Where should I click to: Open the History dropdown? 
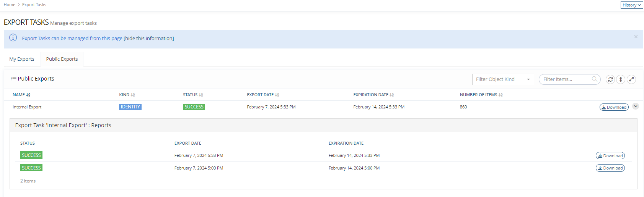631,5
